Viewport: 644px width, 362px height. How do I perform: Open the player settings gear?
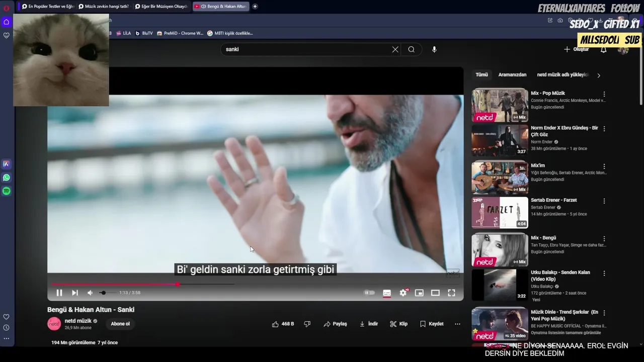pos(403,293)
